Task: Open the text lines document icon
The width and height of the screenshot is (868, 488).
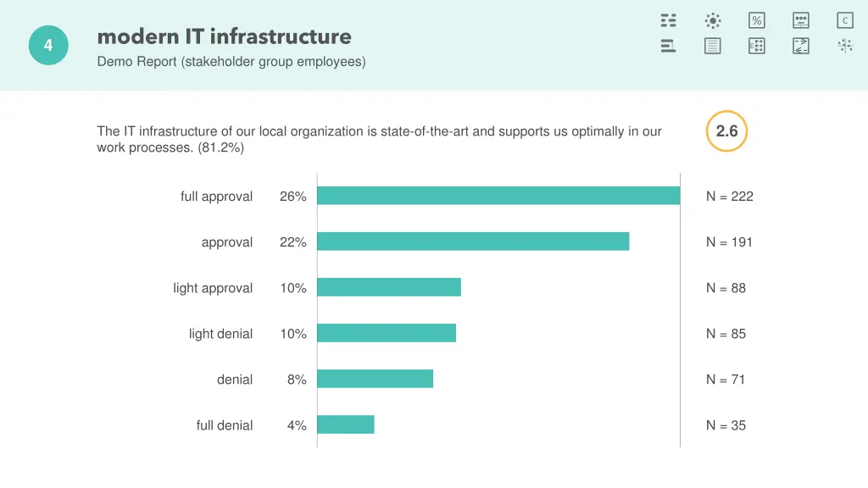Action: [713, 46]
